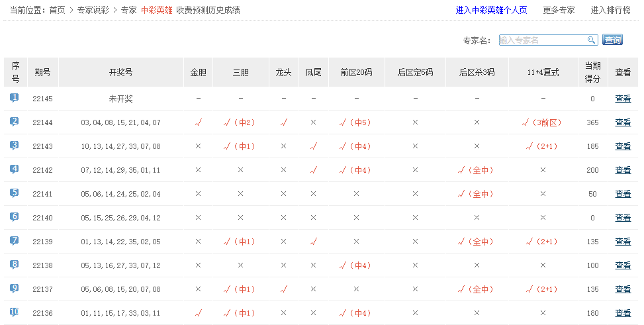View details for period 22142

623,170
